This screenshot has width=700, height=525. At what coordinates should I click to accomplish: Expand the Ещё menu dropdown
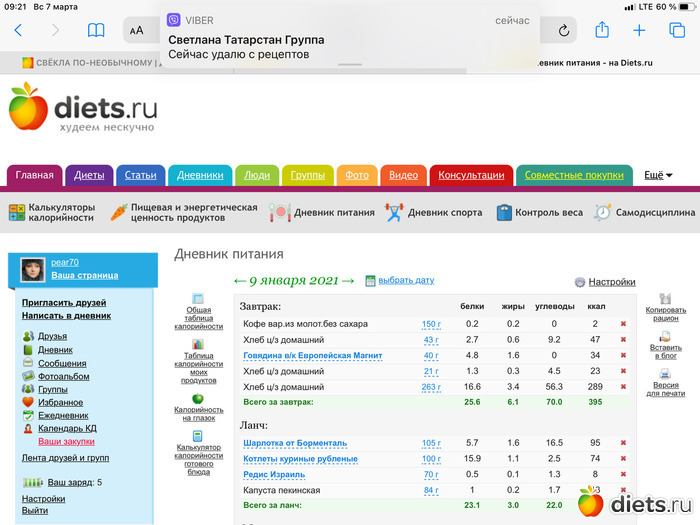658,175
